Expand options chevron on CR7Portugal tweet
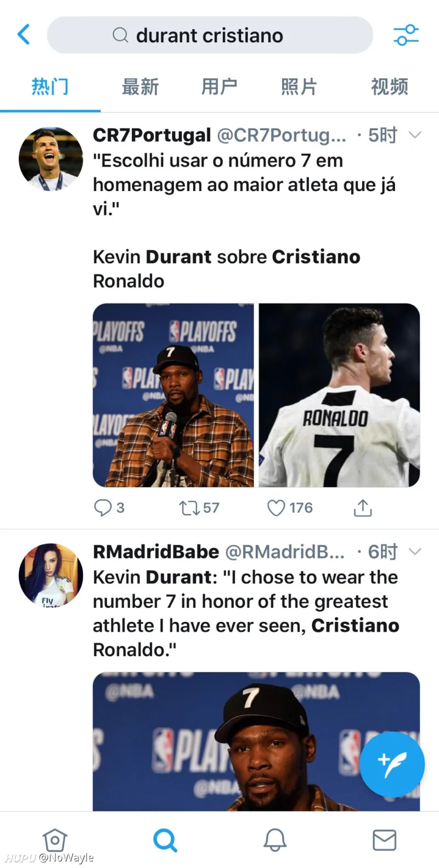This screenshot has width=439, height=868. [x=415, y=135]
